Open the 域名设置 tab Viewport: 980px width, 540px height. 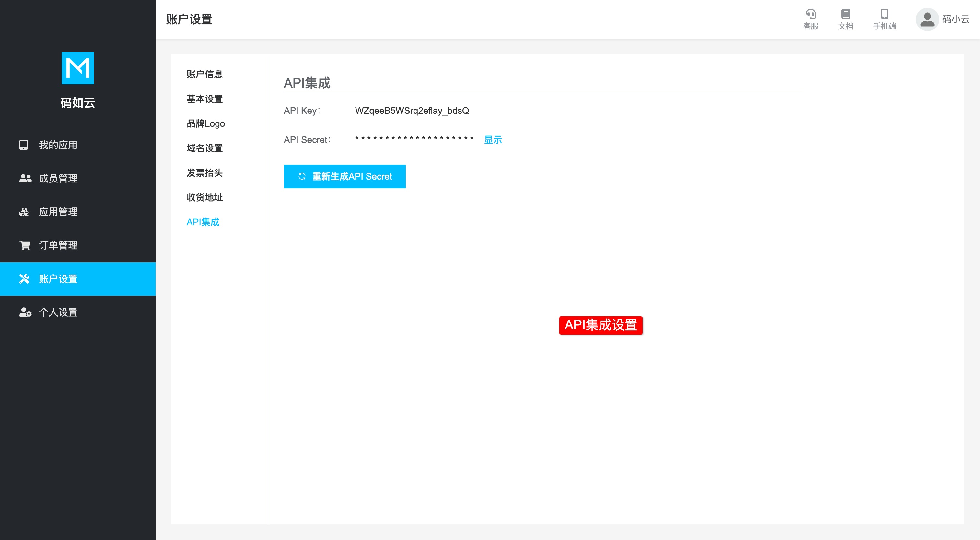pyautogui.click(x=205, y=148)
